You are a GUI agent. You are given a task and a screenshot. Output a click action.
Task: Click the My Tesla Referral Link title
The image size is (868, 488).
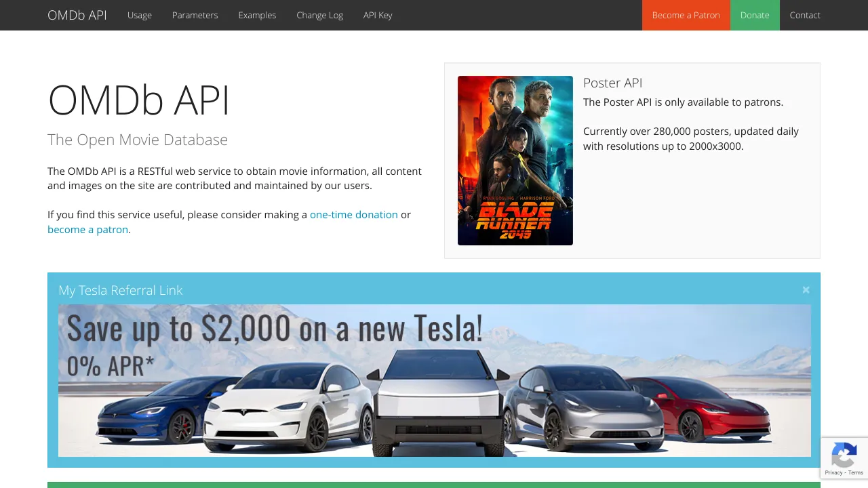[x=121, y=290]
